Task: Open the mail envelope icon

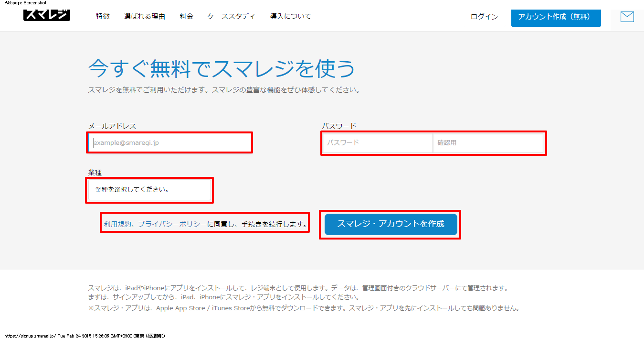Action: tap(627, 17)
